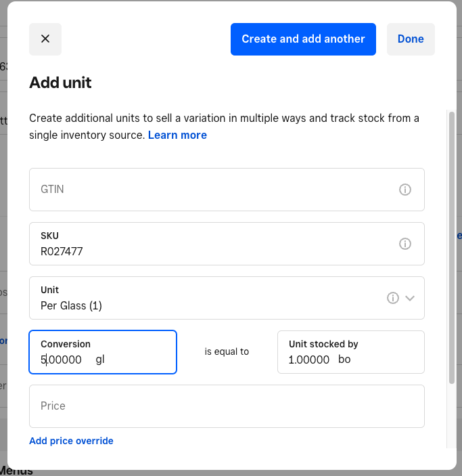Click the "bo" abbreviation in Unit stocked by
The image size is (462, 476).
click(x=344, y=360)
